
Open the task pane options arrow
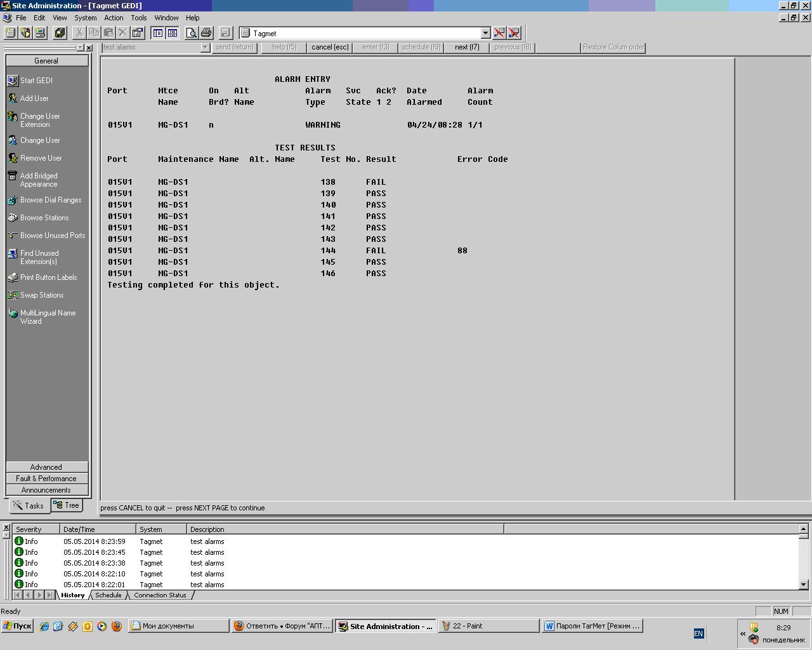point(80,48)
